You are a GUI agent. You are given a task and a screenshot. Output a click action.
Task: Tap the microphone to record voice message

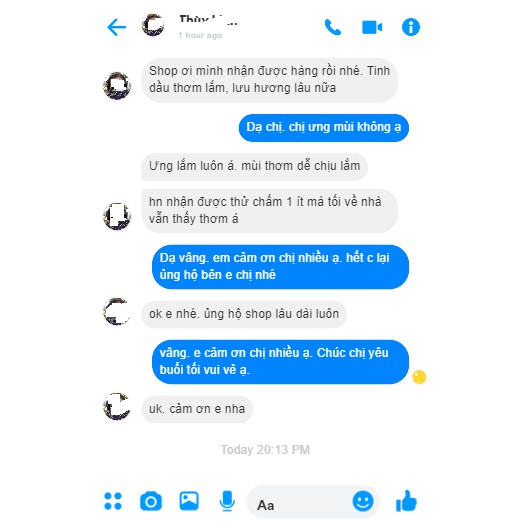tap(227, 501)
